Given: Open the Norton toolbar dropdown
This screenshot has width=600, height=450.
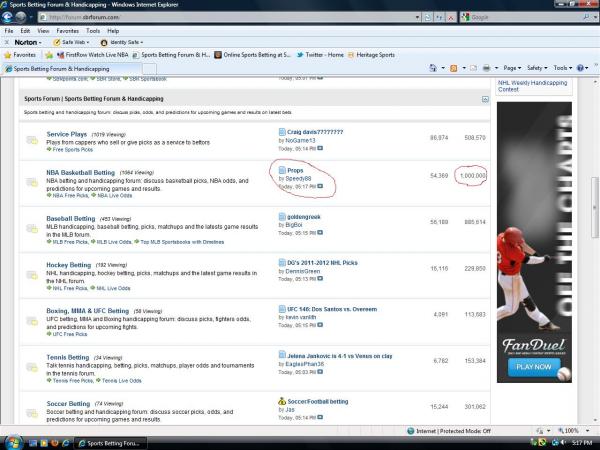Looking at the screenshot, I should point(24,42).
